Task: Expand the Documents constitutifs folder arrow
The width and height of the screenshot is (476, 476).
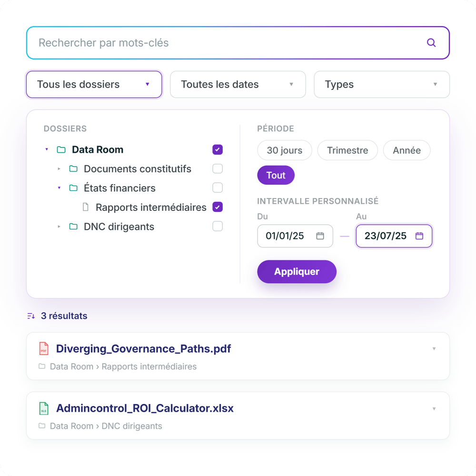Action: 59,169
